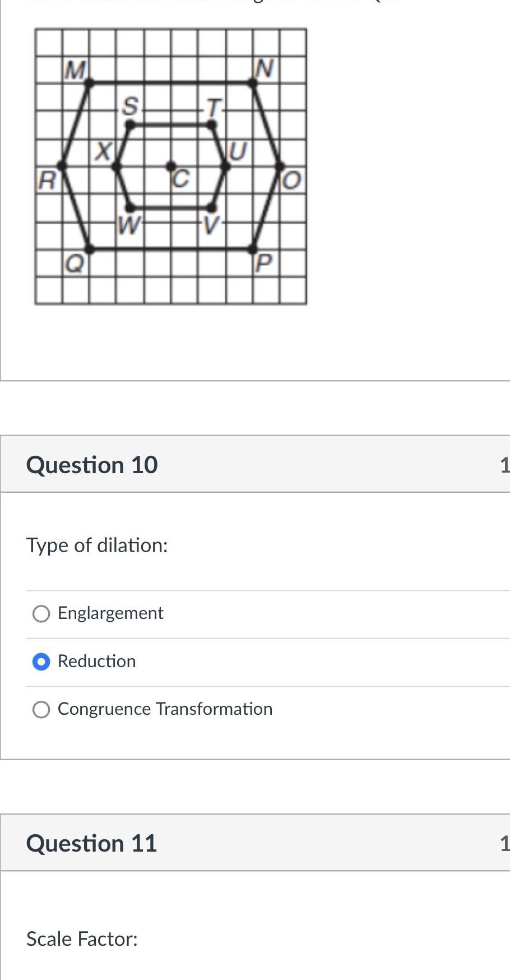Select the Reduction radio button
Viewport: 510px width, 980px height.
pos(40,662)
